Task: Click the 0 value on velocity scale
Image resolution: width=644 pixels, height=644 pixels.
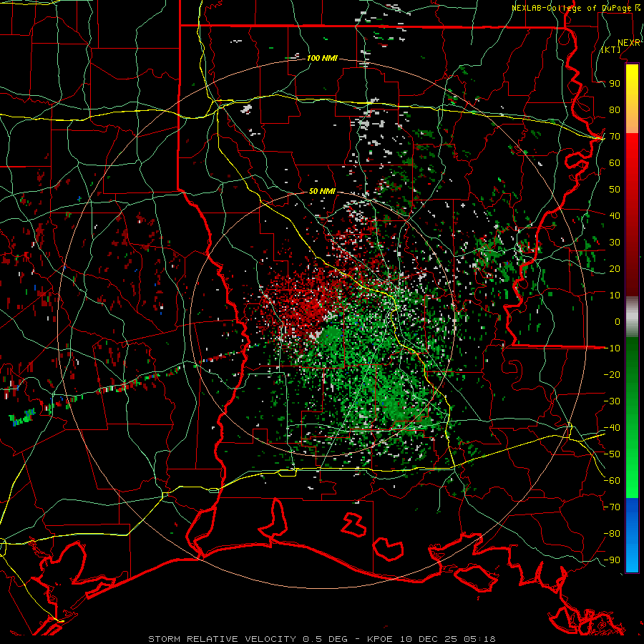Action: coord(618,322)
